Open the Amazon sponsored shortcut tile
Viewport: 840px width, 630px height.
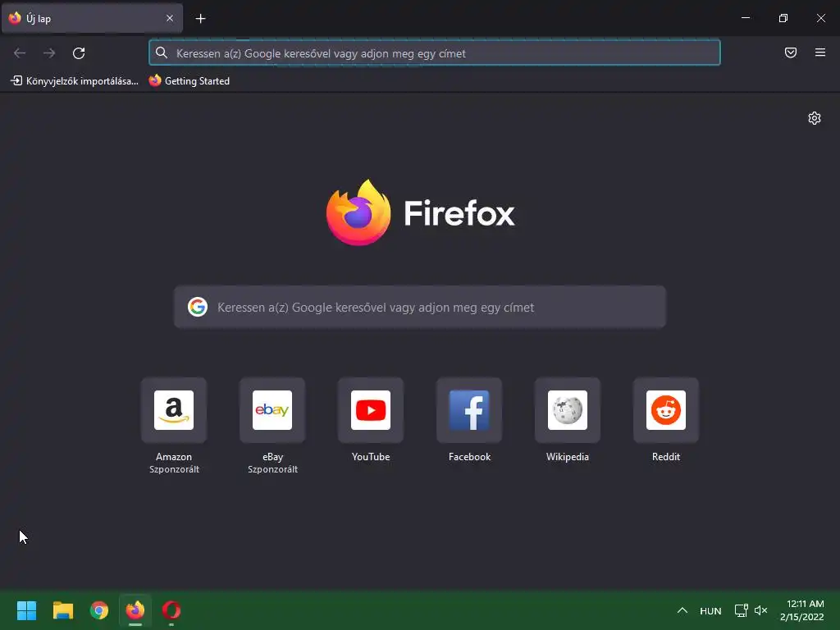(x=174, y=410)
